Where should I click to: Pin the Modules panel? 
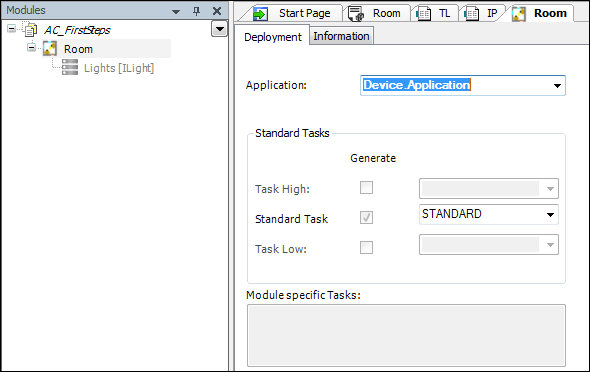pos(196,11)
